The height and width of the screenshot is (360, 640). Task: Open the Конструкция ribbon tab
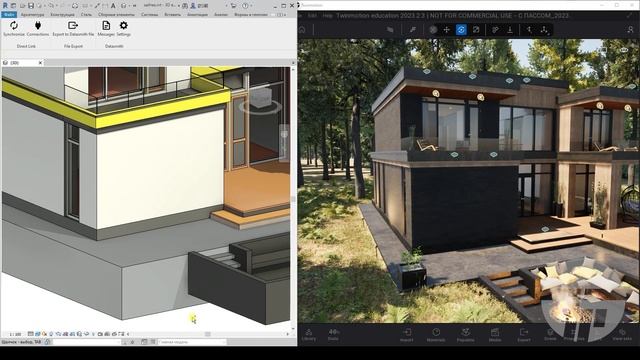(62, 15)
